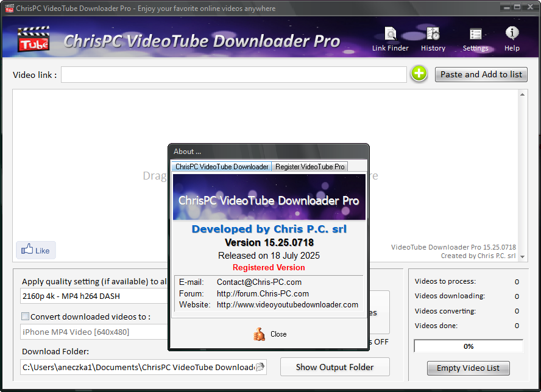Minimize the ChrisPC VideoTube Downloader window
The height and width of the screenshot is (392, 541).
[x=507, y=7]
